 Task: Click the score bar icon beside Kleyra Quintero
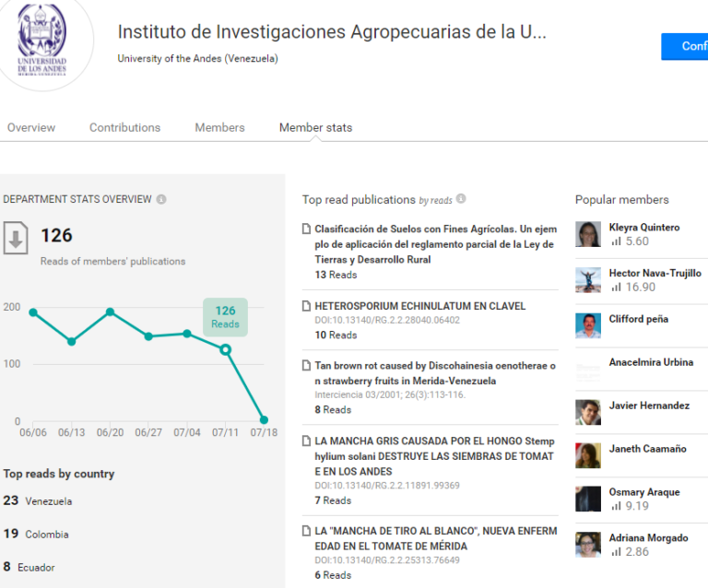(x=617, y=241)
